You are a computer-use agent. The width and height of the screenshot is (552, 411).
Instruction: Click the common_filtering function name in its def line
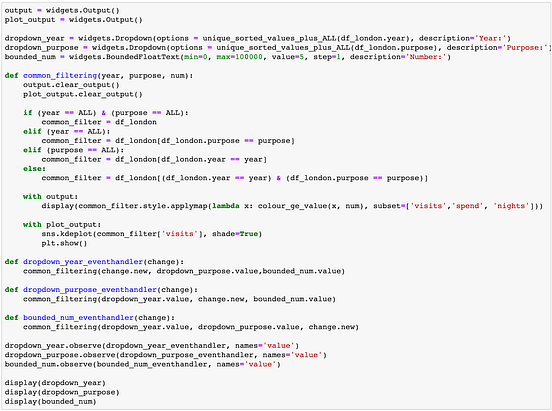coord(60,75)
